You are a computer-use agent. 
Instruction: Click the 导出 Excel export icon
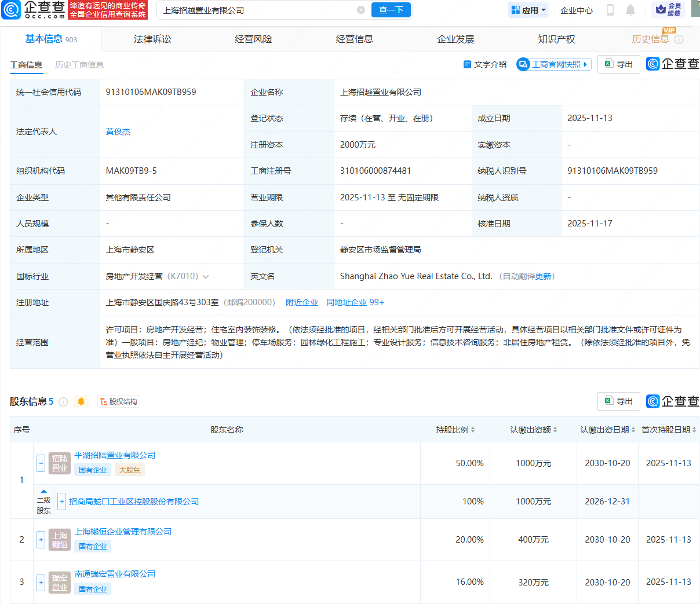click(x=610, y=64)
